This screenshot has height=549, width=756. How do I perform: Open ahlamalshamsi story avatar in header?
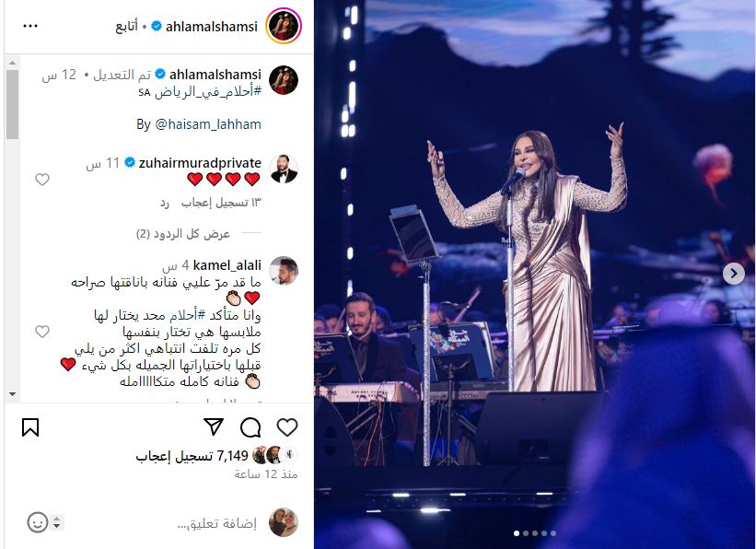click(x=284, y=26)
